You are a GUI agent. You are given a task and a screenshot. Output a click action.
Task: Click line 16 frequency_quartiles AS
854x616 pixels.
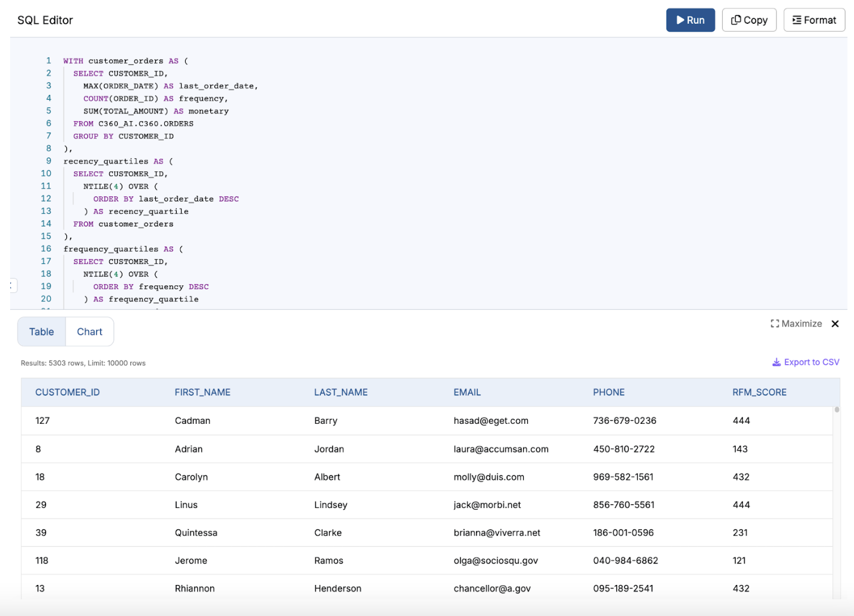click(124, 249)
